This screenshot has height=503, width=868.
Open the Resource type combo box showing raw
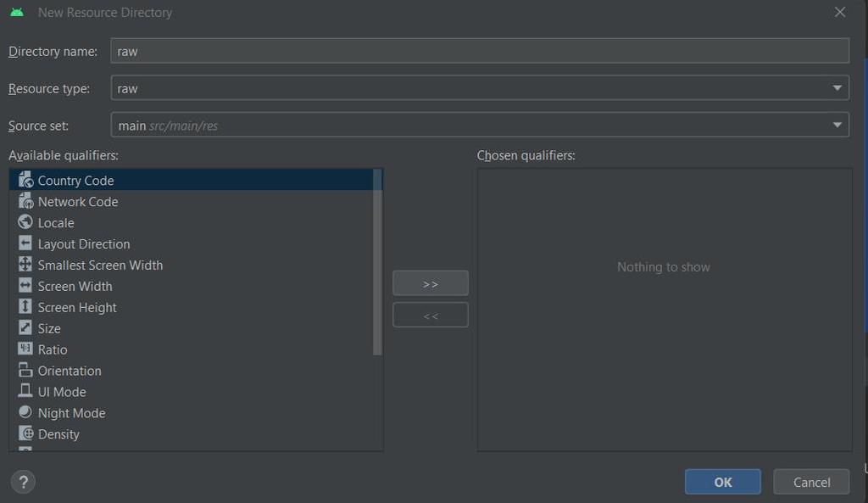480,88
